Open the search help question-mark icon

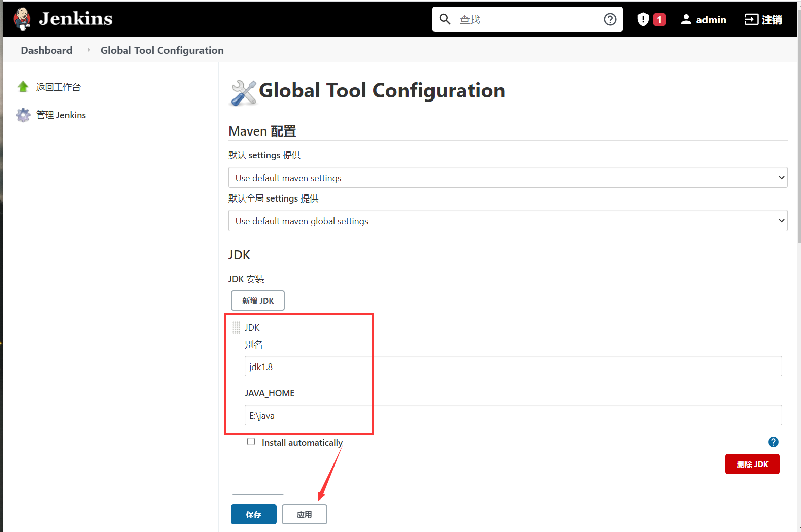[610, 19]
